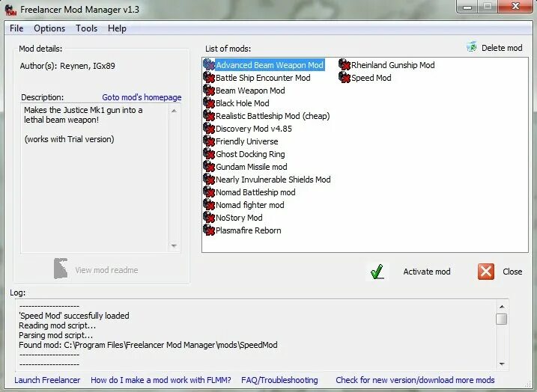The width and height of the screenshot is (537, 392).
Task: Click the Battle Ship Encounter Mod icon
Action: coord(209,77)
